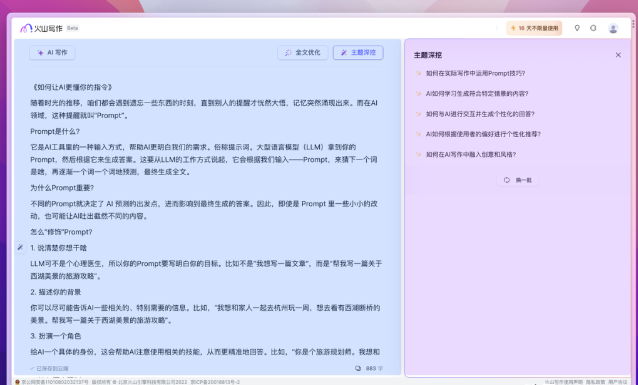Select suggestion AI如何根据使用者的偏好进行个性化推荐?
638x385 pixels.
pos(483,134)
